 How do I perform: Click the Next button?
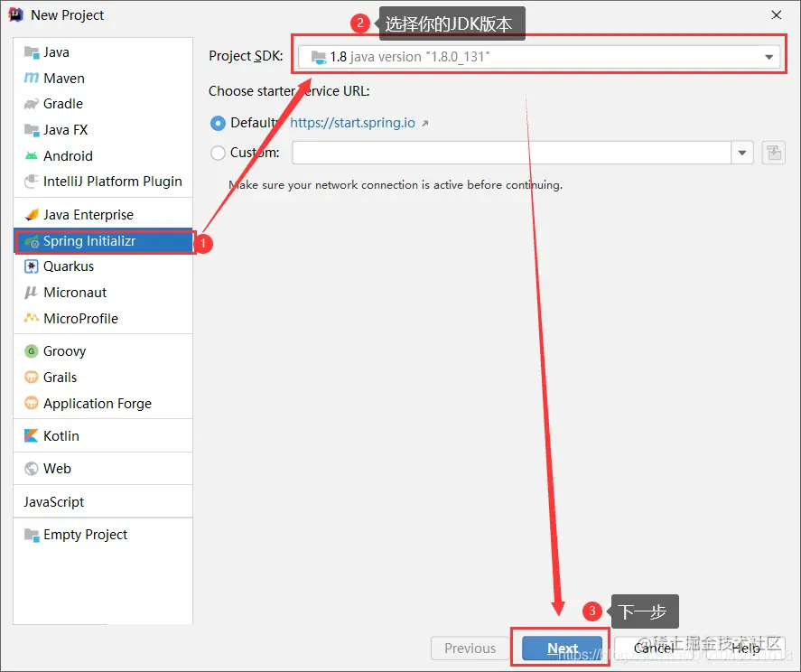[562, 649]
